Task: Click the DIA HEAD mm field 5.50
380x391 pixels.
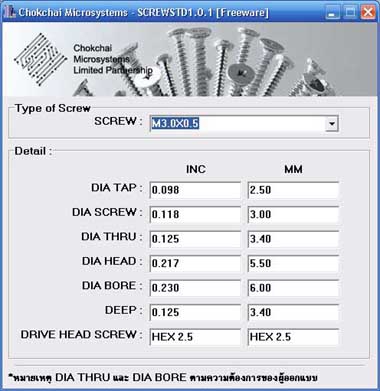Action: [x=293, y=263]
